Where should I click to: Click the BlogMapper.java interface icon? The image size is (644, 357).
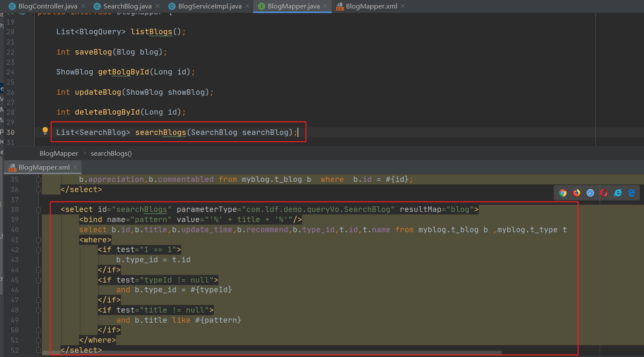262,6
